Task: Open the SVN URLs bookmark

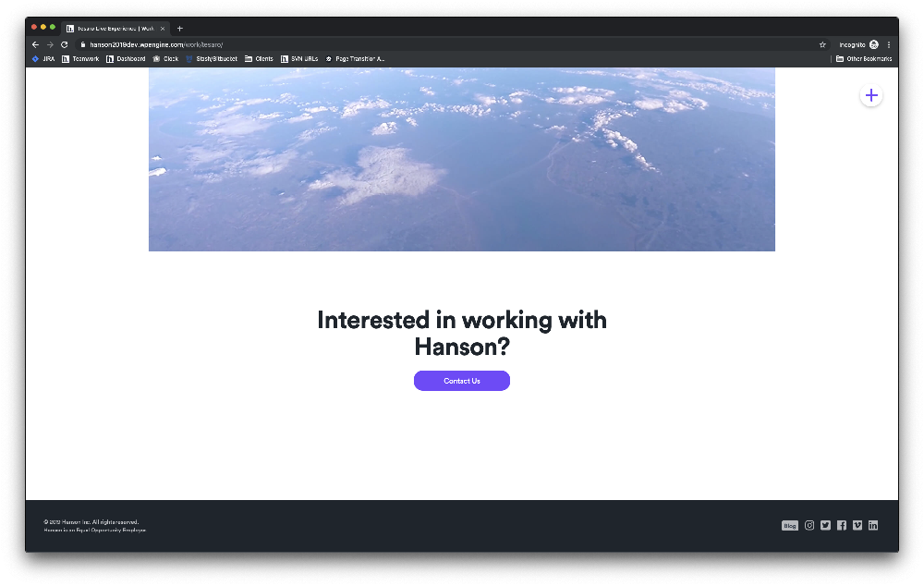Action: (299, 59)
